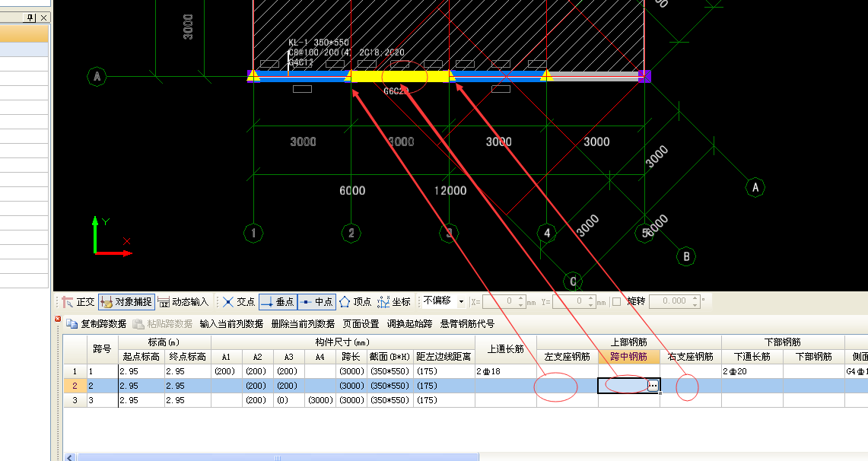Viewport: 868px width, 461px height.
Task: Click axis bubble B in drawing
Action: 686,256
